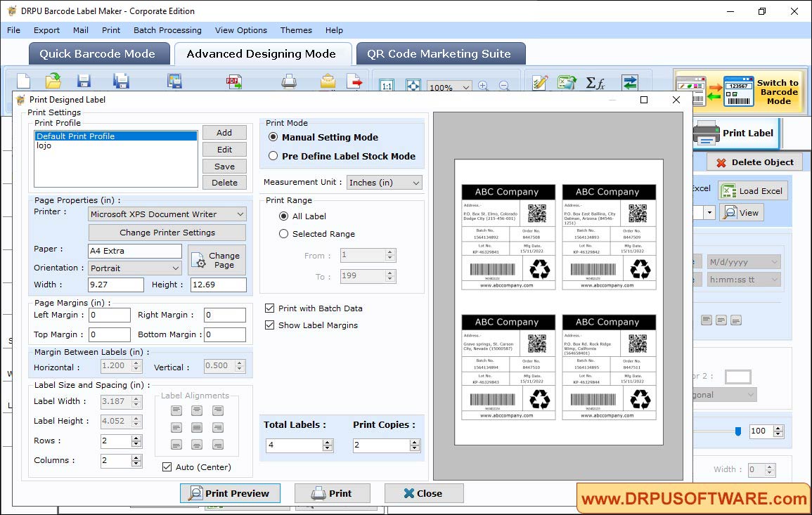Click the Print button at dialog bottom
This screenshot has height=515, width=812.
(x=332, y=493)
